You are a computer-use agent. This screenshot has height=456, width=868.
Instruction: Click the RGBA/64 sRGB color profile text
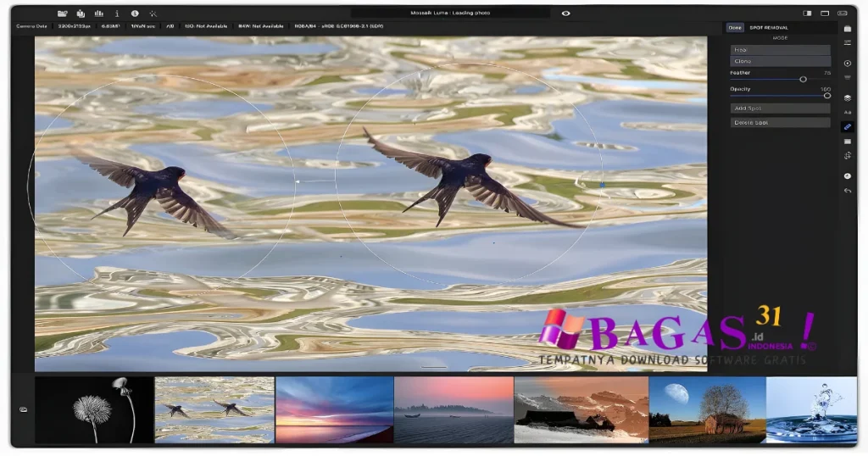pyautogui.click(x=339, y=26)
